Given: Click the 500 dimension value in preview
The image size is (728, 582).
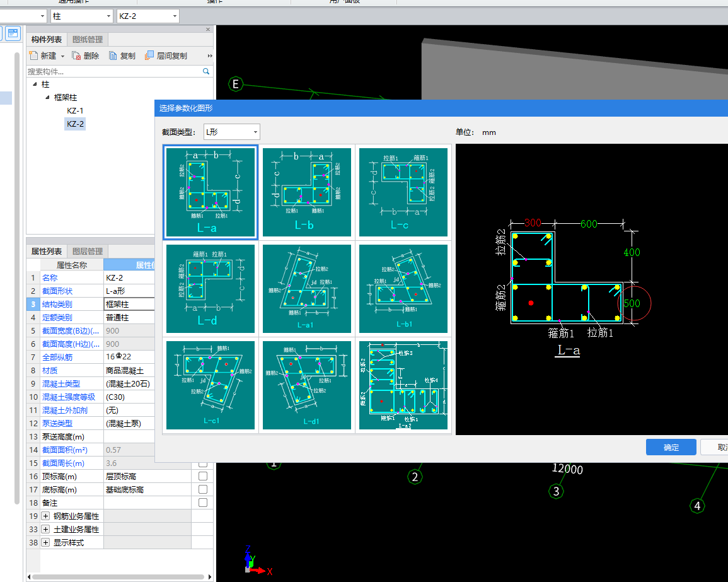Looking at the screenshot, I should [x=632, y=303].
